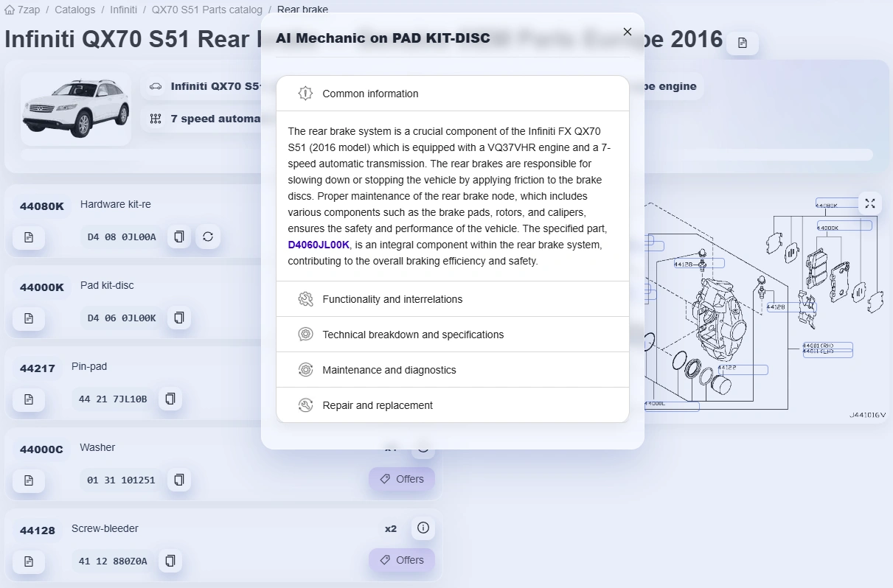893x588 pixels.
Task: View Offers for Washer part
Action: (x=402, y=479)
